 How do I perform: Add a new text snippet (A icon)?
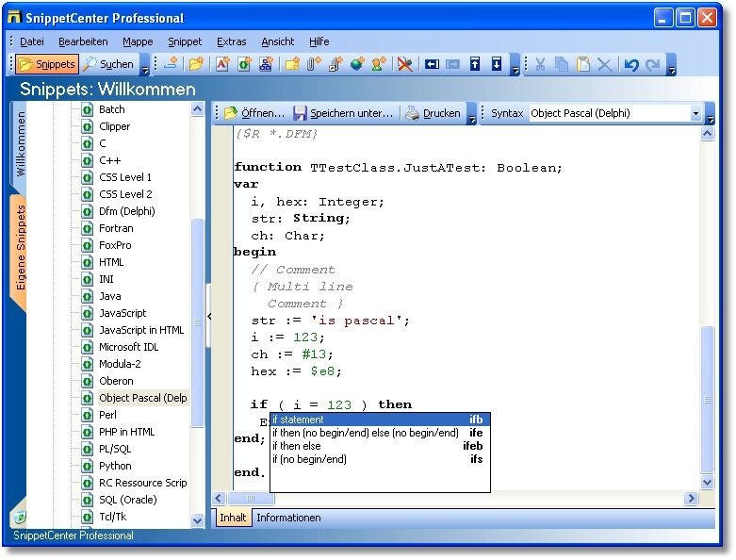[222, 64]
